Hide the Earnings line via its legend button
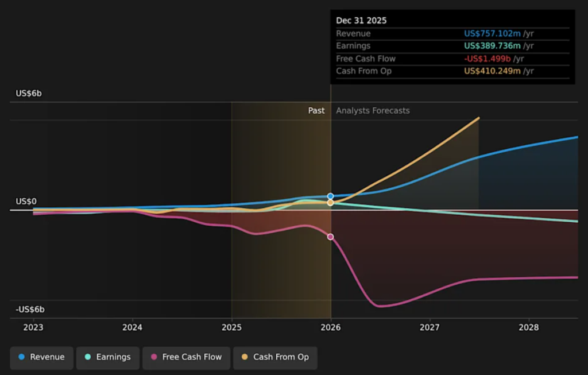588x375 pixels. point(107,358)
